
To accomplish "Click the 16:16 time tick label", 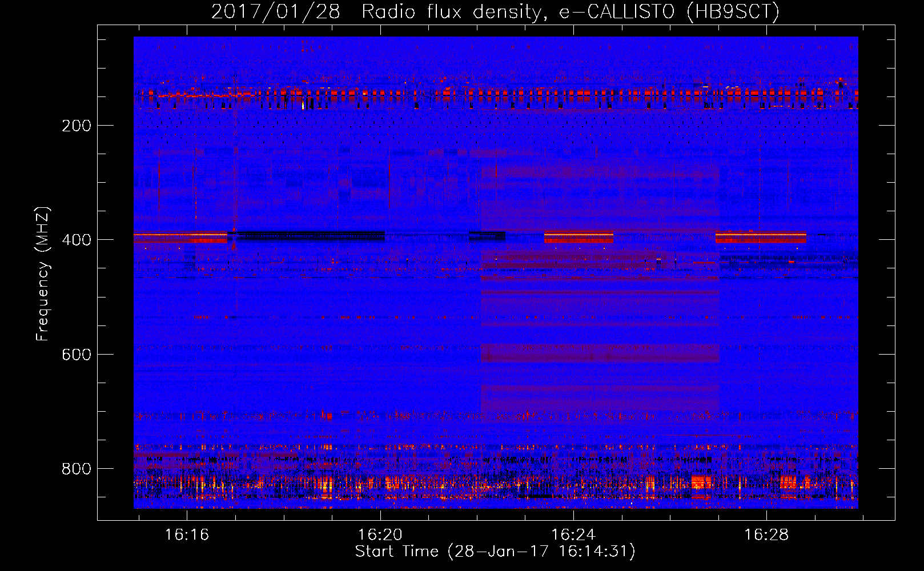I will (187, 534).
